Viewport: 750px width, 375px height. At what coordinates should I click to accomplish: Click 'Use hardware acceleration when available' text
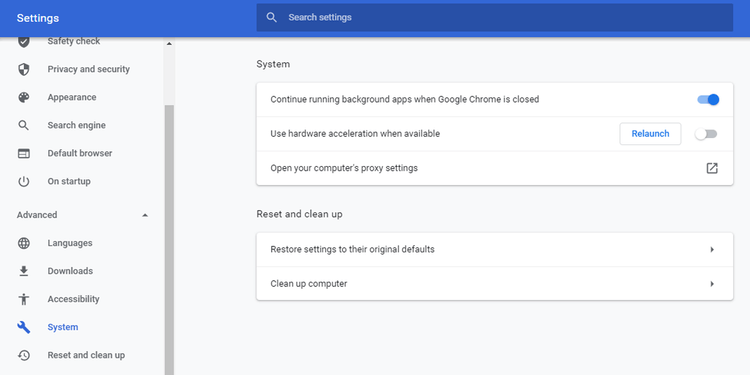[355, 134]
